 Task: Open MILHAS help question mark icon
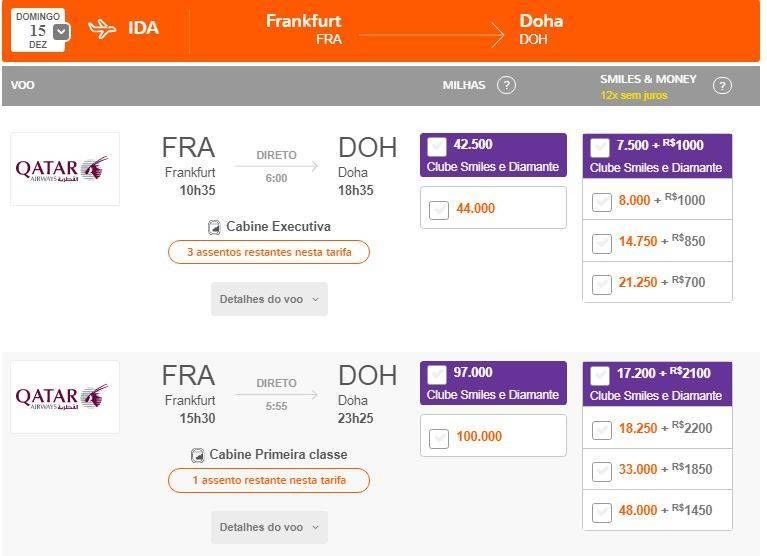(506, 85)
